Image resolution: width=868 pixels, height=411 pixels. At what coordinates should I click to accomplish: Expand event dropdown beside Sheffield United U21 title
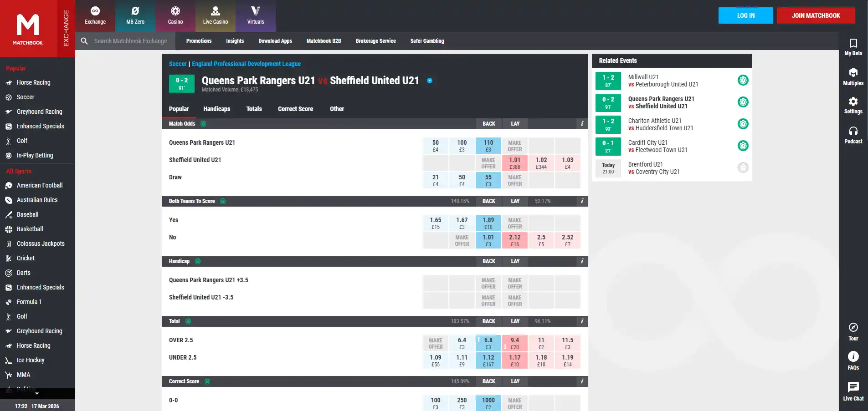430,81
